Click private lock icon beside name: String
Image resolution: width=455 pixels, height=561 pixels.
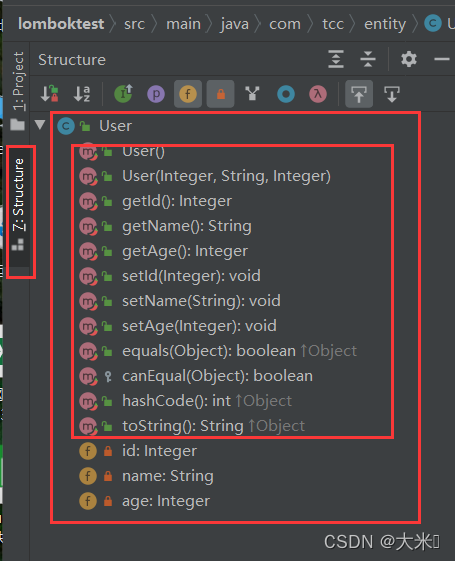point(108,476)
